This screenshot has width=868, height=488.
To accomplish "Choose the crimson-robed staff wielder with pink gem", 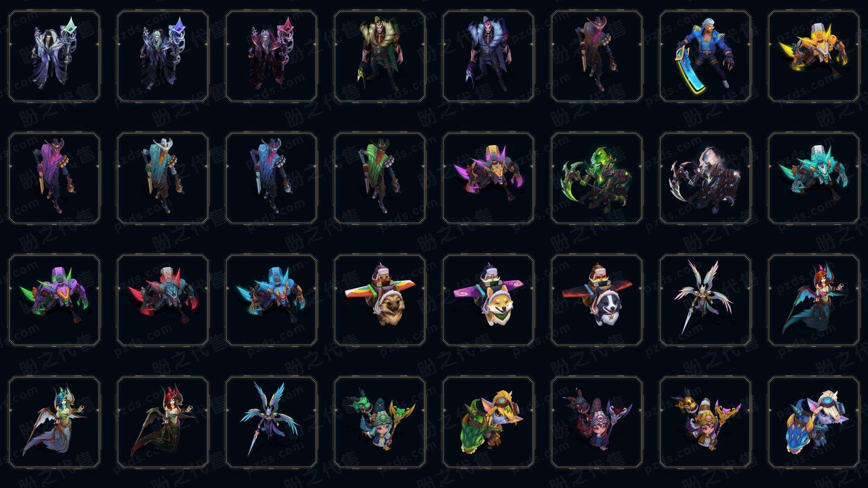I will 271,56.
